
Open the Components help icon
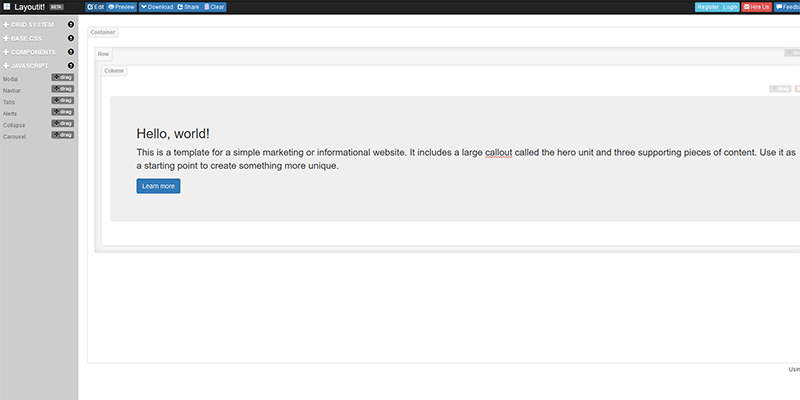point(71,52)
